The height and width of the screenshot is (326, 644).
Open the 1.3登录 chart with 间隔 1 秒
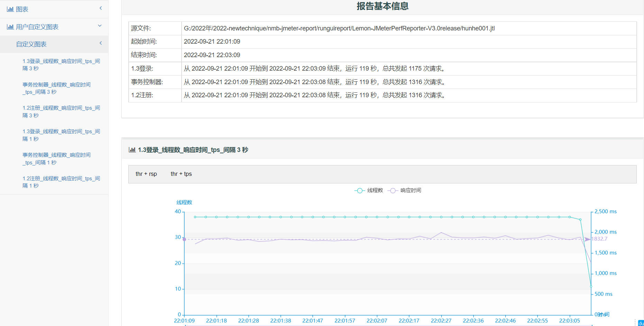tap(61, 135)
